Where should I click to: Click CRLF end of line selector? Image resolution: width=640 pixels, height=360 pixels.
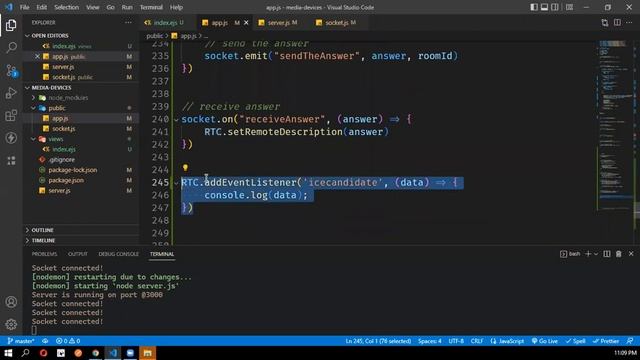click(x=477, y=341)
